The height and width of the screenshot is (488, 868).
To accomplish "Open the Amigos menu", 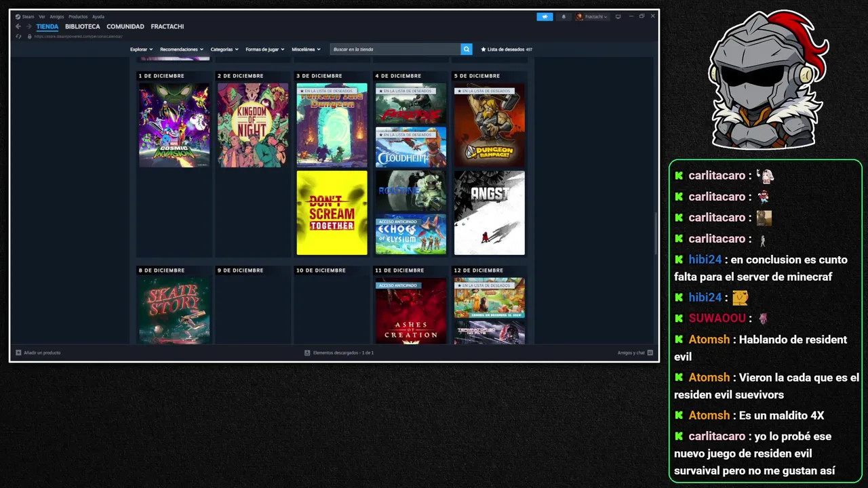I will coord(57,16).
